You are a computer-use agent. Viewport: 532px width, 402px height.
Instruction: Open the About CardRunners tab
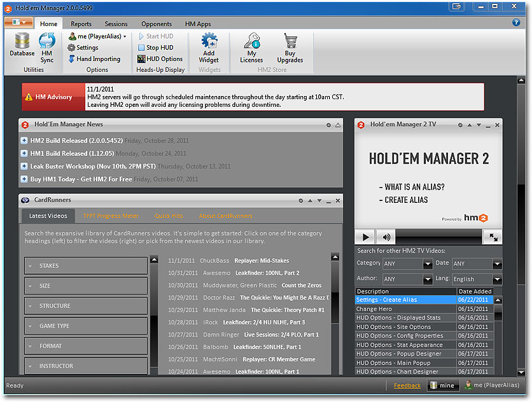point(225,216)
